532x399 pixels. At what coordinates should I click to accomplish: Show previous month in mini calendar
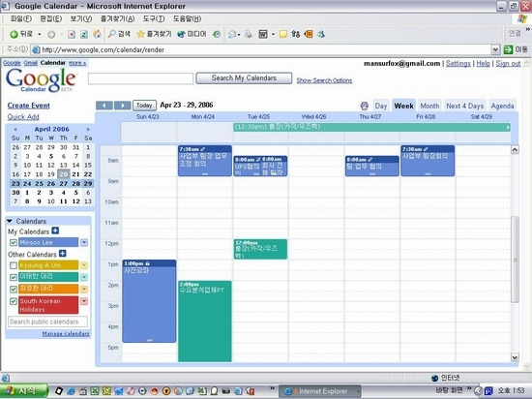[x=15, y=129]
